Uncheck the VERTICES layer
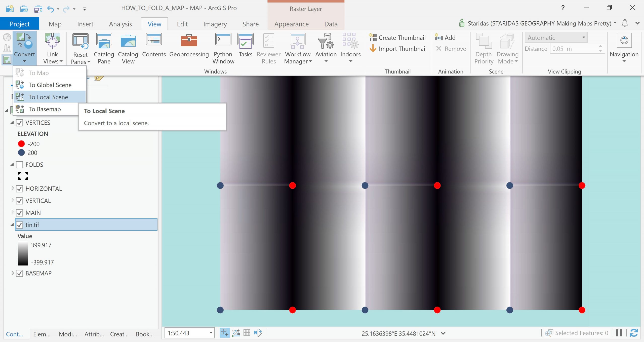644x342 pixels. click(20, 123)
